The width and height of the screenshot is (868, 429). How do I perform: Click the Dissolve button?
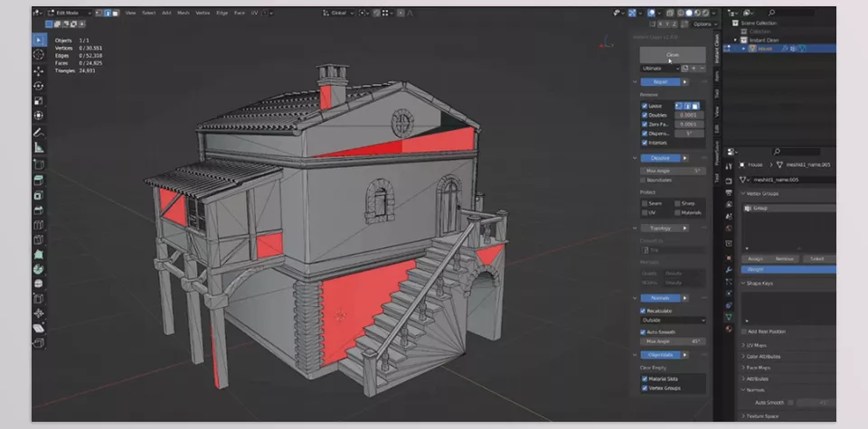pos(660,158)
